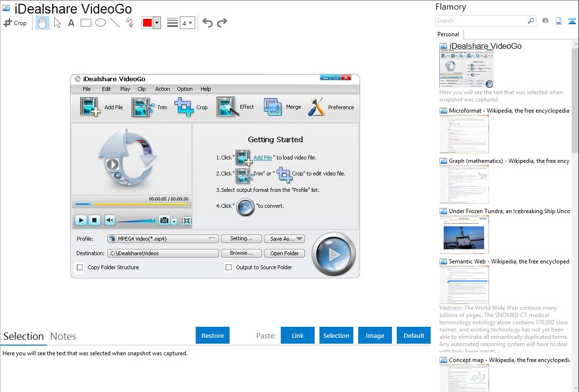
Task: Open Preference from VideoGo toolbar
Action: click(331, 107)
